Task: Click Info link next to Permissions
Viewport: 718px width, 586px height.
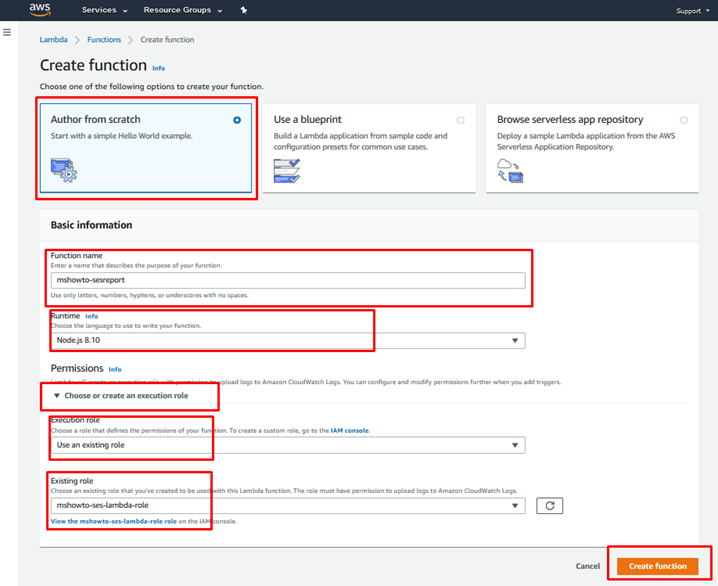Action: (x=115, y=369)
